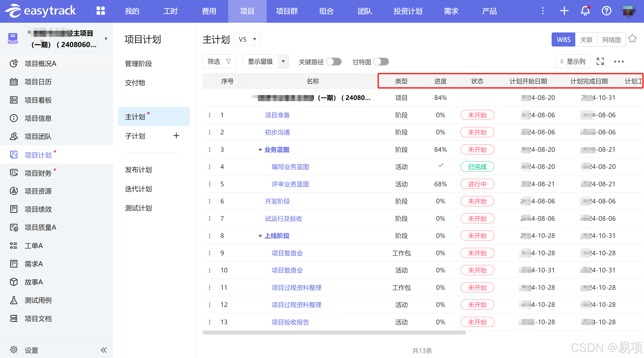Viewport: 644px width, 358px height.
Task: Collapse the sidebar with double-chevron icon
Action: coord(104,350)
